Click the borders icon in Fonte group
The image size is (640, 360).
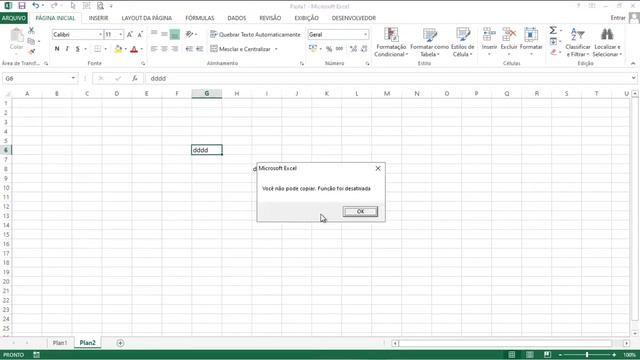(x=98, y=49)
